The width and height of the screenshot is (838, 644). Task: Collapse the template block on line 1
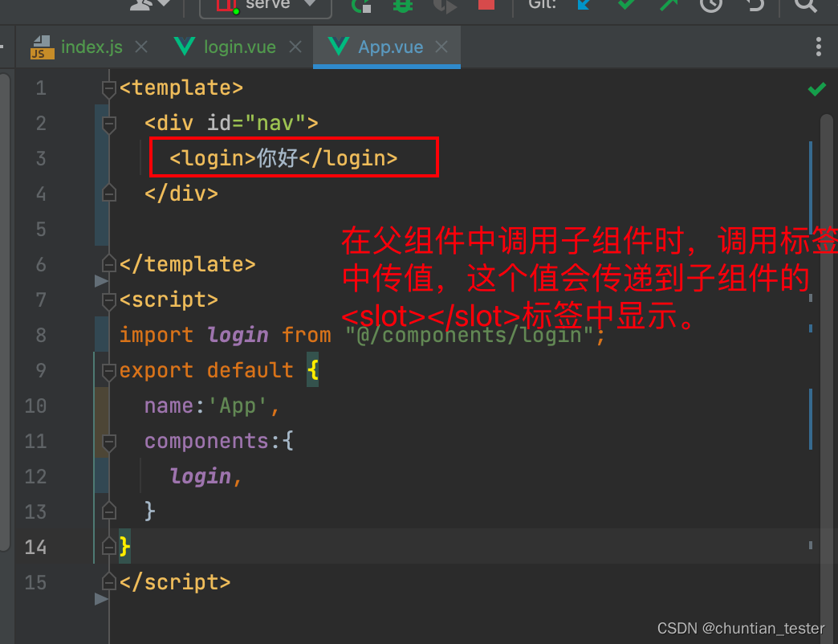(109, 88)
